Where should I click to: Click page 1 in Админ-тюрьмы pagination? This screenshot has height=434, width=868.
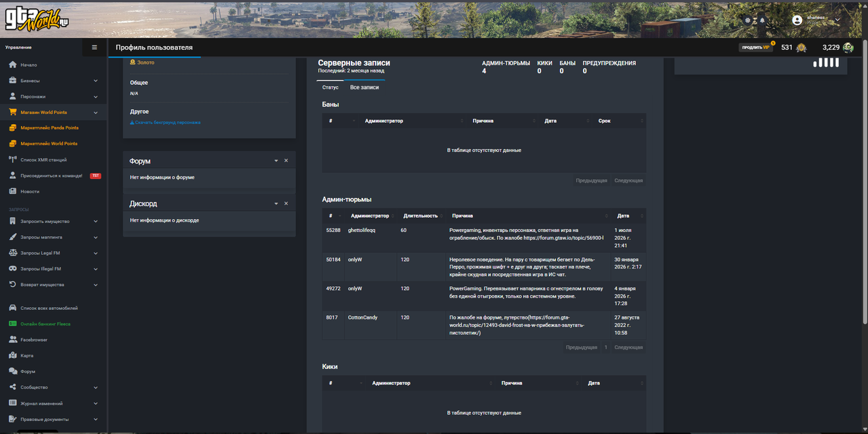coord(605,347)
